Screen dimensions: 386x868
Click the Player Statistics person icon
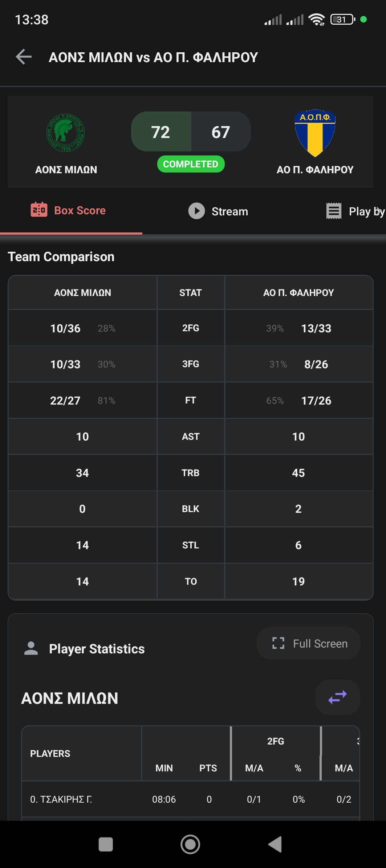pyautogui.click(x=31, y=649)
